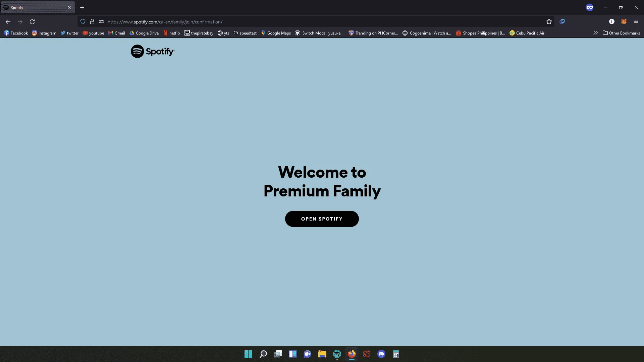Open site permissions icon in address bar
Screen dimensions: 644x362
coord(102,22)
